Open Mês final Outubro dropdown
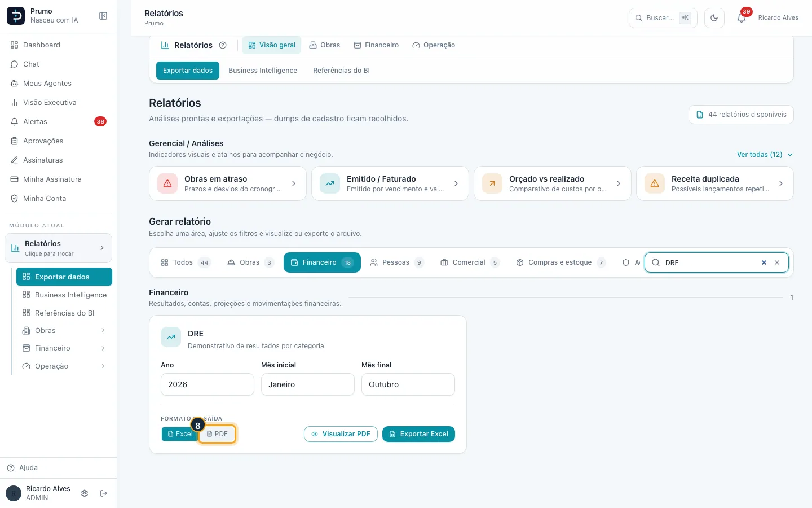Screen dimensions: 812x508 [408, 384]
